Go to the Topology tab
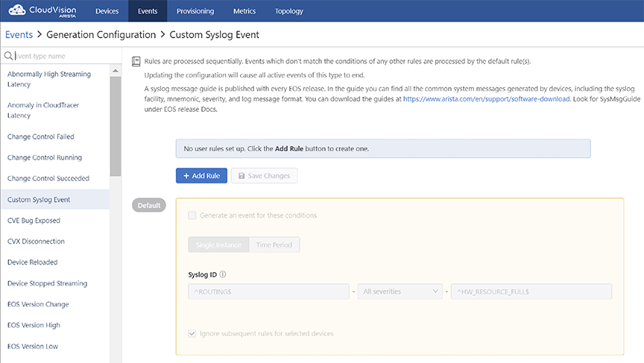Viewport: 644px width, 363px height. click(288, 11)
